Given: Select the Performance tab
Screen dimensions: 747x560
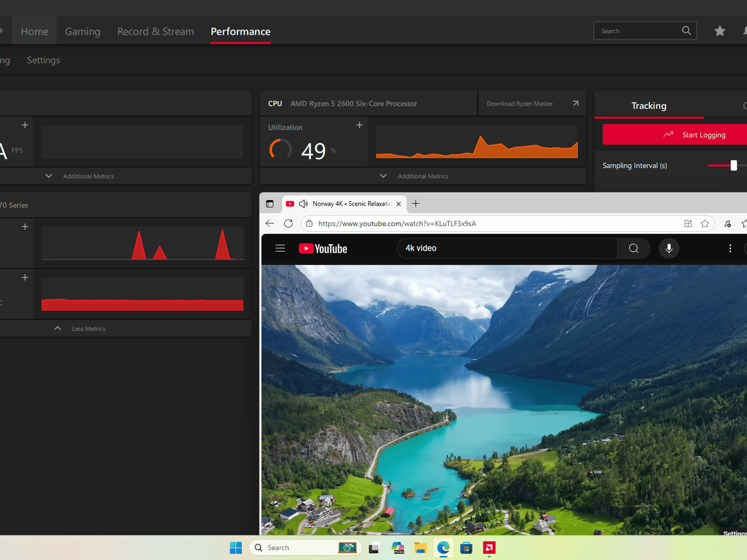Looking at the screenshot, I should (x=240, y=31).
